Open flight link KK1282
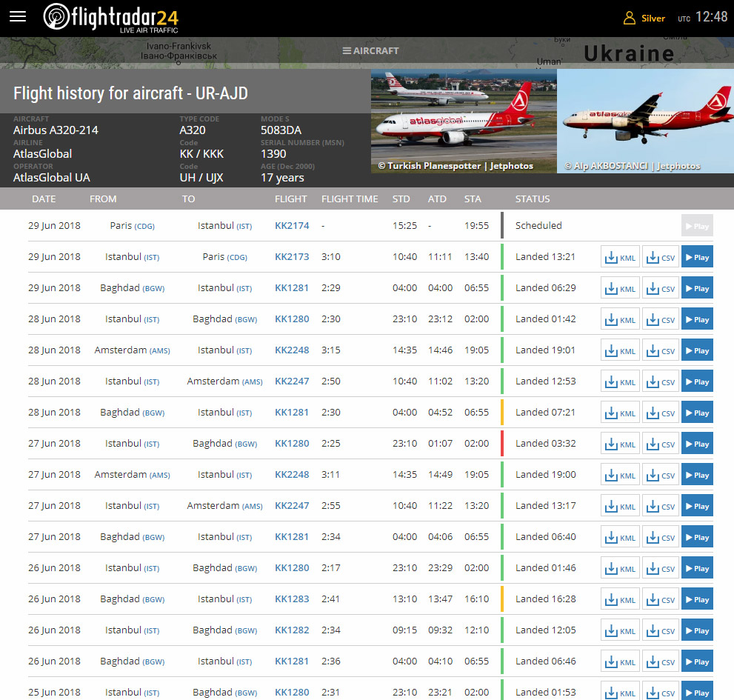This screenshot has height=700, width=734. 292,630
